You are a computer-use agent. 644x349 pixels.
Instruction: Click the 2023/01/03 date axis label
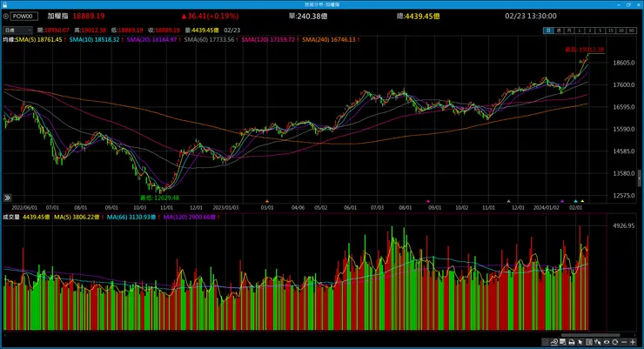tap(225, 208)
